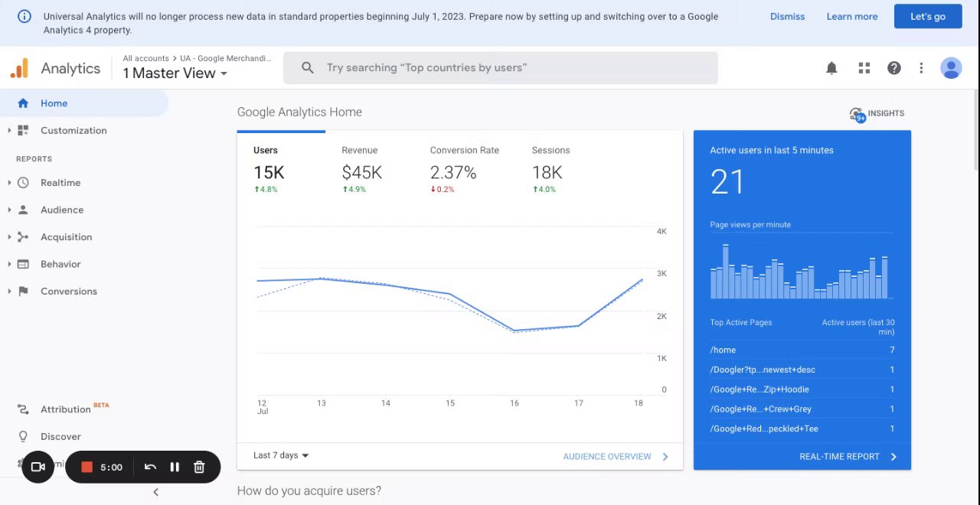The width and height of the screenshot is (980, 505).
Task: Click the Let's go button
Action: point(927,16)
